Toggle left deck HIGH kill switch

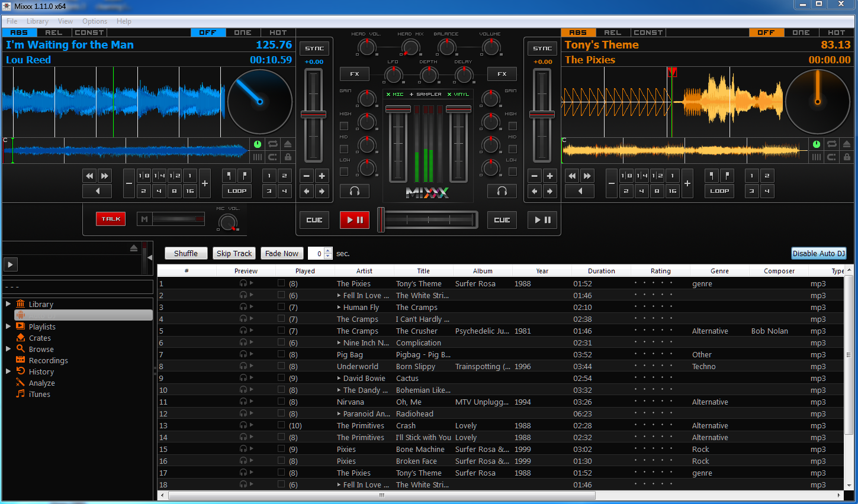click(x=344, y=126)
